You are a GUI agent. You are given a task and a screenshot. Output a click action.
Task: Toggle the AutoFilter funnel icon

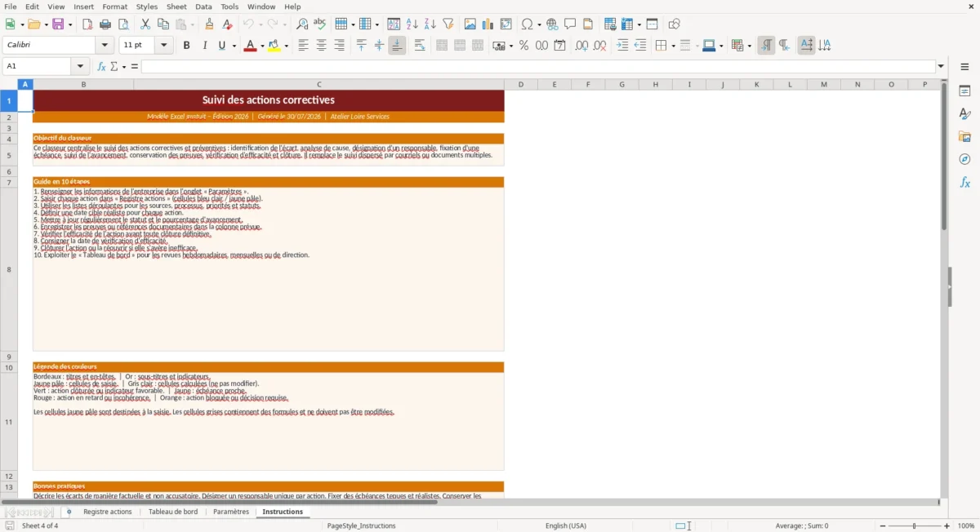[448, 24]
